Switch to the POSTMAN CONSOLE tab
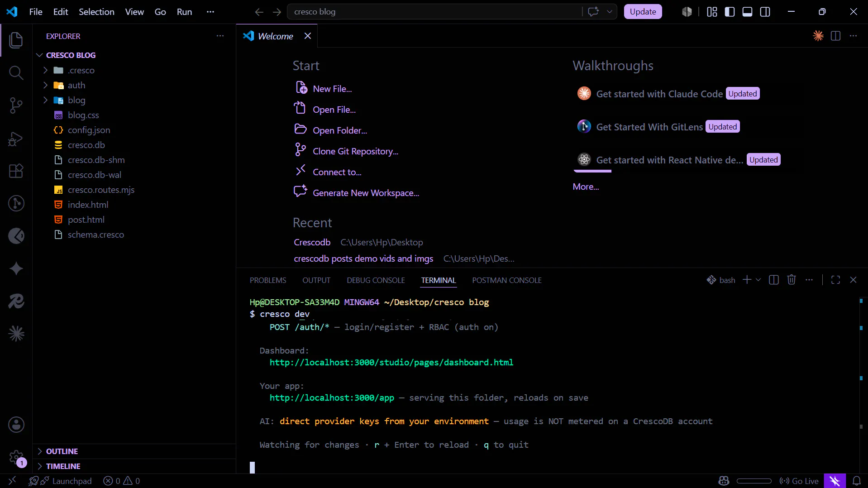 (x=507, y=280)
